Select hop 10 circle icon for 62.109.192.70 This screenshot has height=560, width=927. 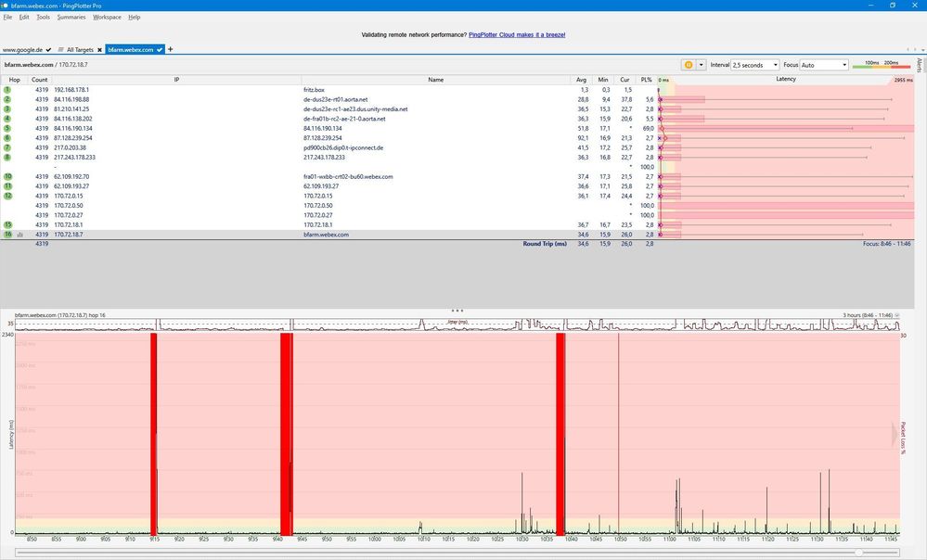point(7,177)
